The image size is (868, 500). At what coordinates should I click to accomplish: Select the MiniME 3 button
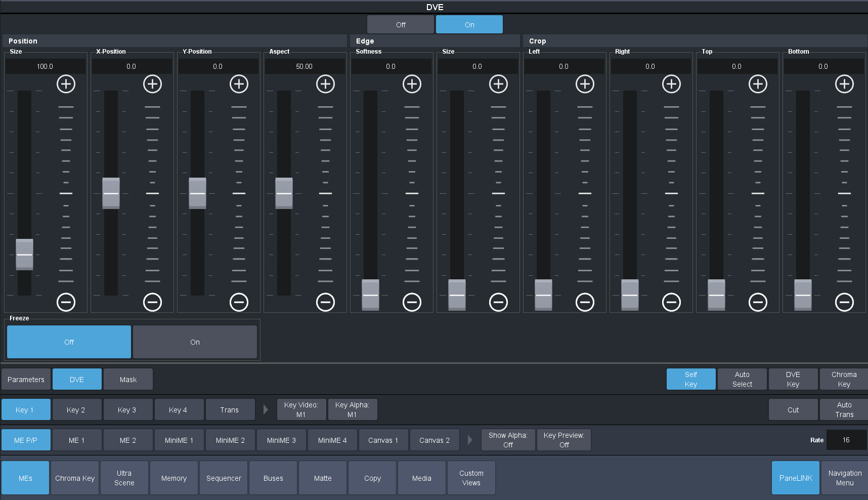(x=281, y=440)
